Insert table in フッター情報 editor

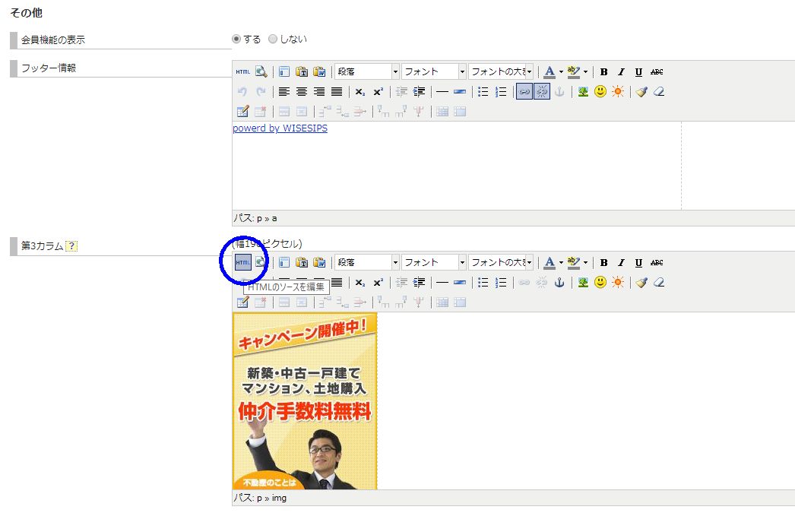click(x=243, y=112)
